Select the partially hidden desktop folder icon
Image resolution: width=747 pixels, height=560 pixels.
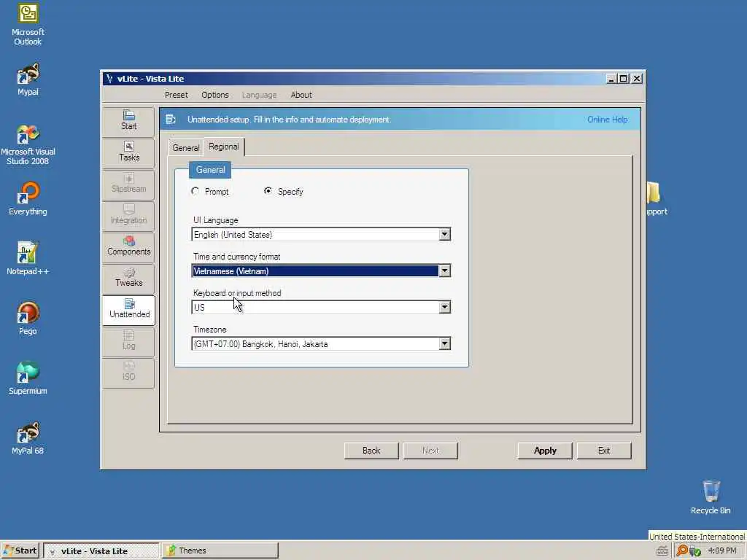coord(657,199)
